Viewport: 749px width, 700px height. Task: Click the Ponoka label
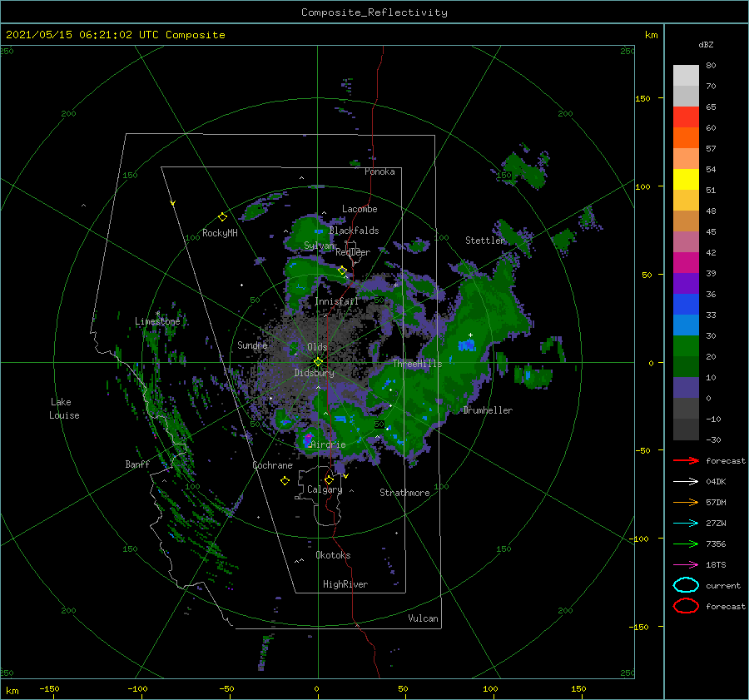tap(379, 171)
